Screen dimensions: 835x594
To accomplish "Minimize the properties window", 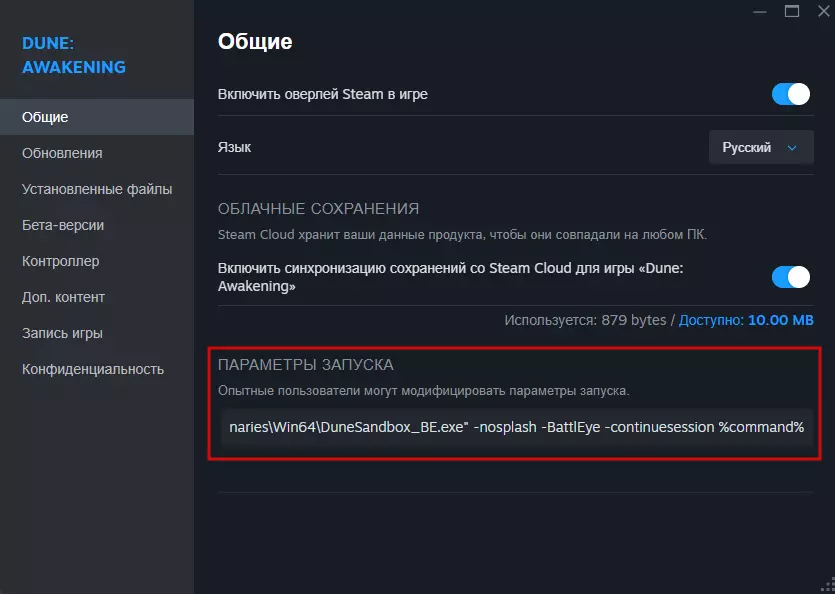I will click(760, 11).
